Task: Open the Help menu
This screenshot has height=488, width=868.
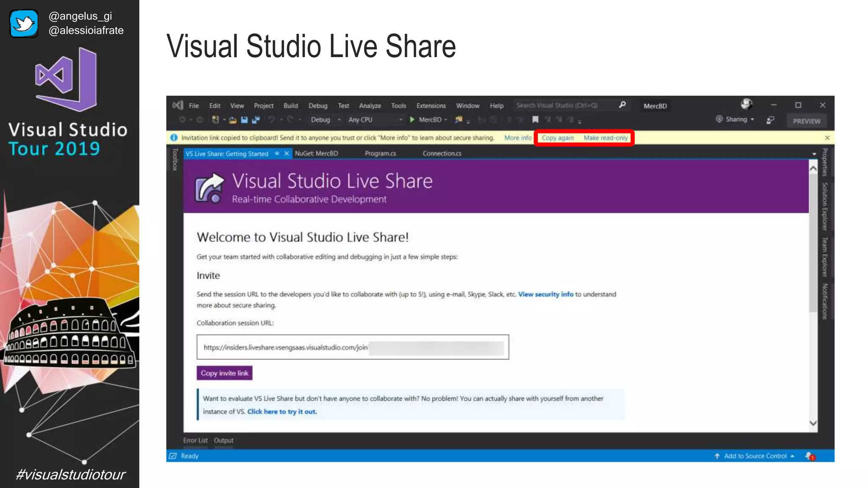Action: pyautogui.click(x=497, y=105)
